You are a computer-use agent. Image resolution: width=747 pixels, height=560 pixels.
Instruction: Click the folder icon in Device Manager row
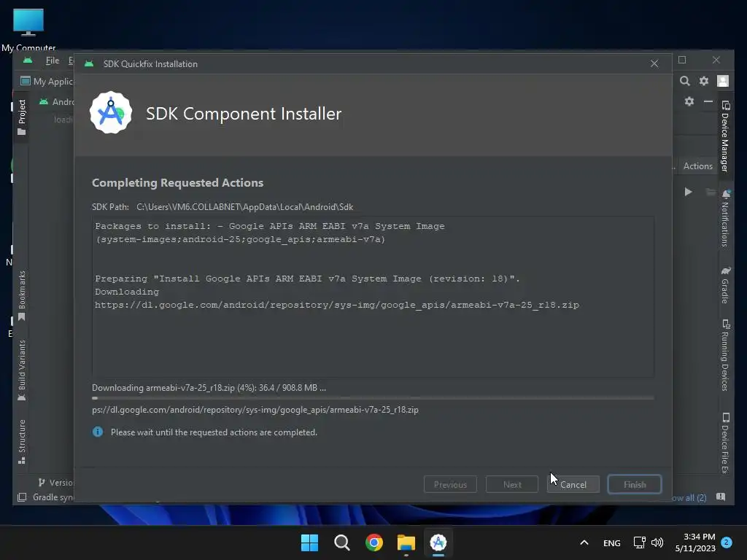711,192
